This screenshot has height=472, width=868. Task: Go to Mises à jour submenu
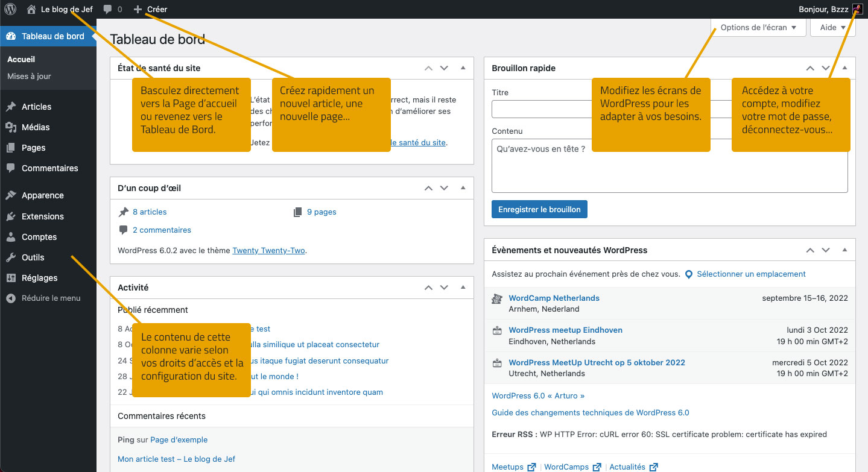click(x=29, y=77)
